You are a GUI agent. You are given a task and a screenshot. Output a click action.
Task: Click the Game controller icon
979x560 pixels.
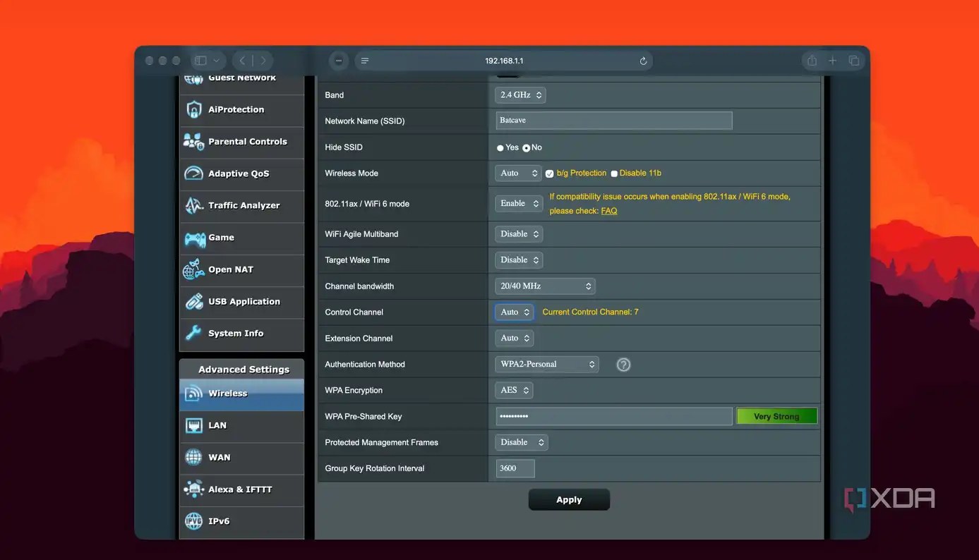point(195,238)
